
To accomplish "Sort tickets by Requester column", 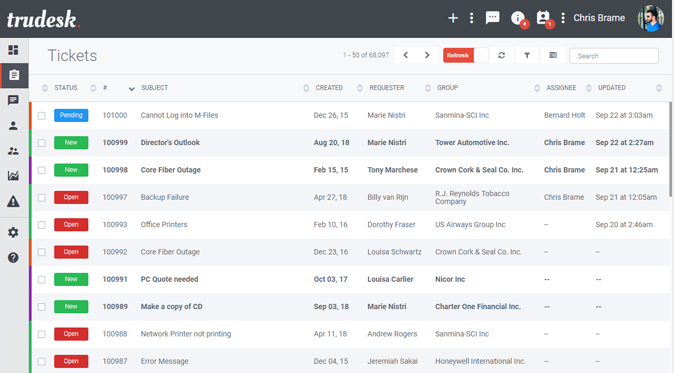I will pyautogui.click(x=386, y=88).
